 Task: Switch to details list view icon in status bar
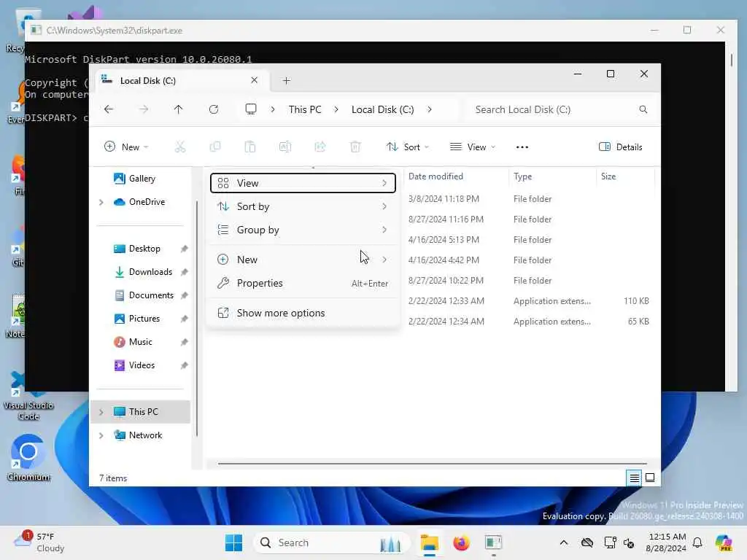pyautogui.click(x=634, y=478)
